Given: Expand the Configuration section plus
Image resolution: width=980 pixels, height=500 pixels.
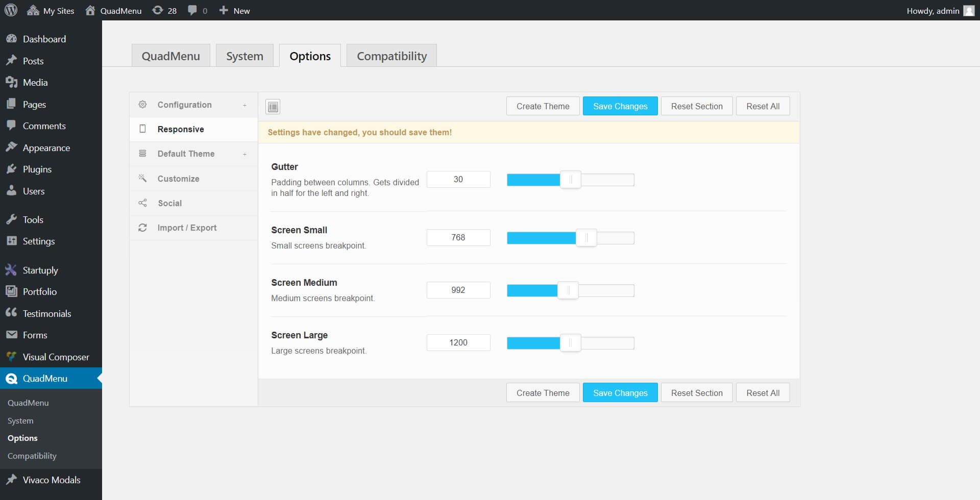Looking at the screenshot, I should click(x=245, y=105).
